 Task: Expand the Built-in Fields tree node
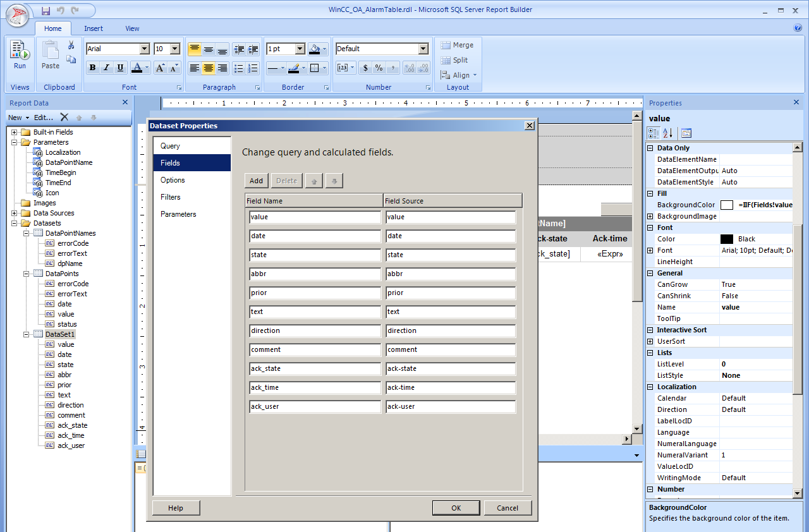point(14,132)
